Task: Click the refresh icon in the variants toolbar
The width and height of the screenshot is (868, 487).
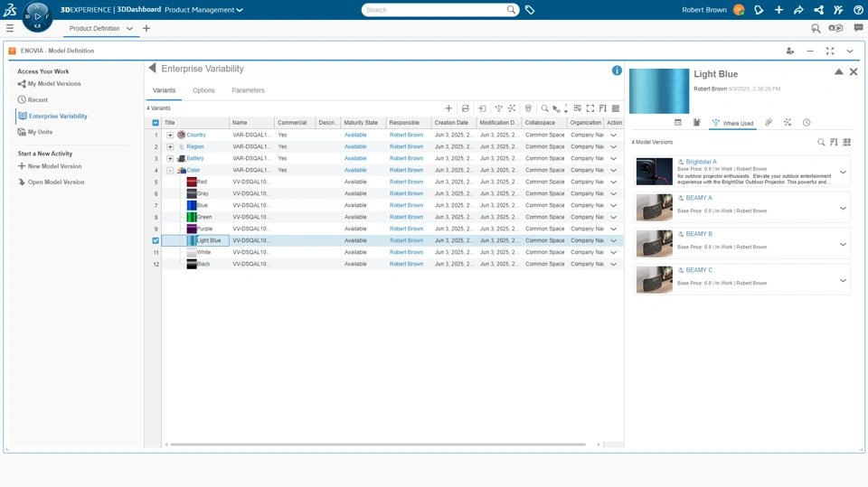Action: point(466,108)
